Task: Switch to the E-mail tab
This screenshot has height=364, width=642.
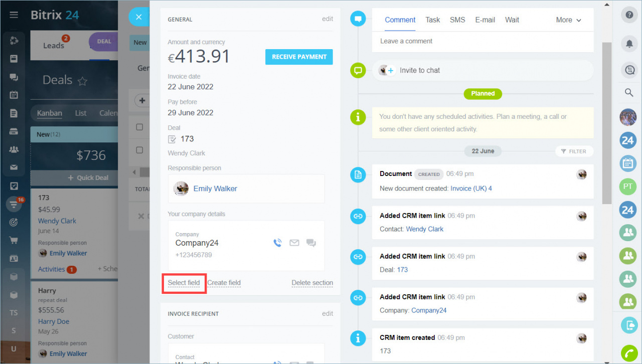Action: tap(485, 20)
